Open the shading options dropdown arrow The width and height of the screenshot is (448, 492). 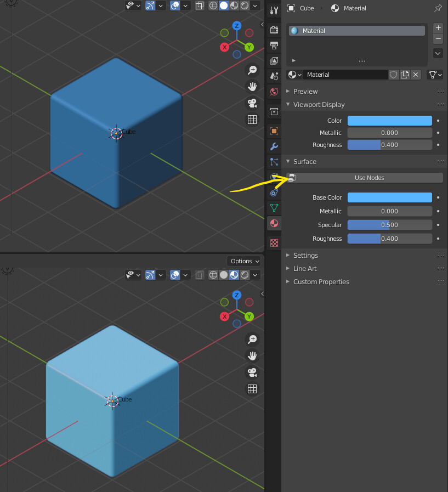(255, 5)
